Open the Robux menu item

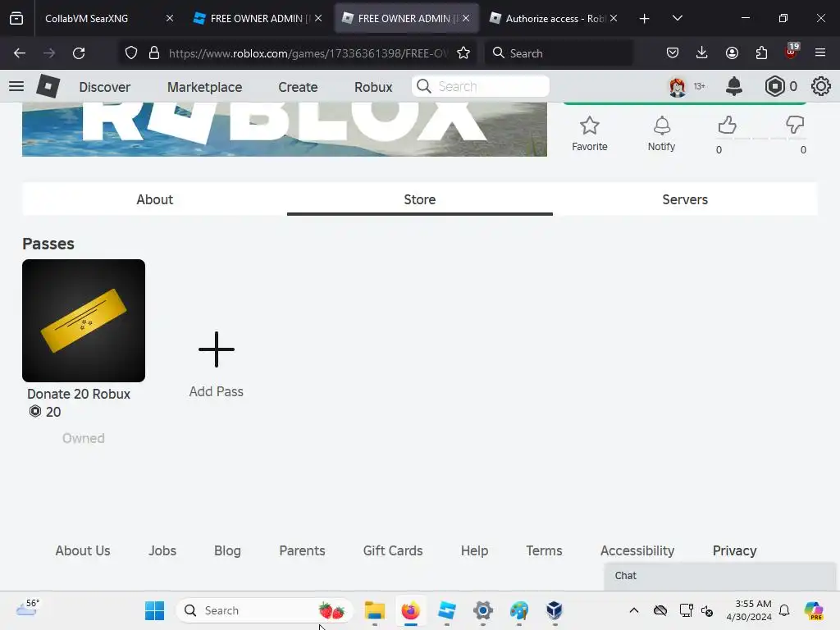[373, 87]
